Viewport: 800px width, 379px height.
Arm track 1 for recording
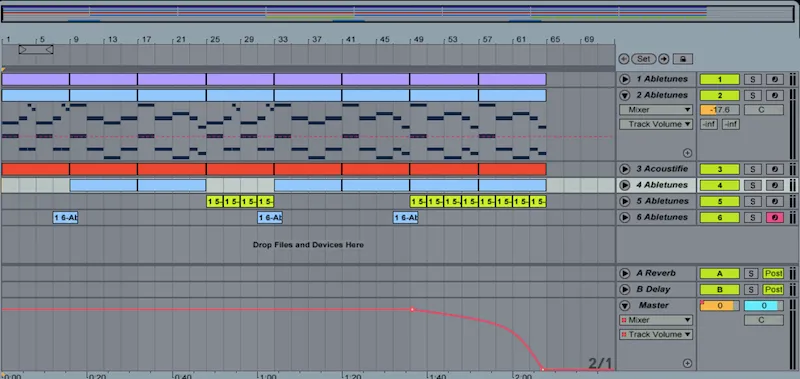[x=774, y=80]
